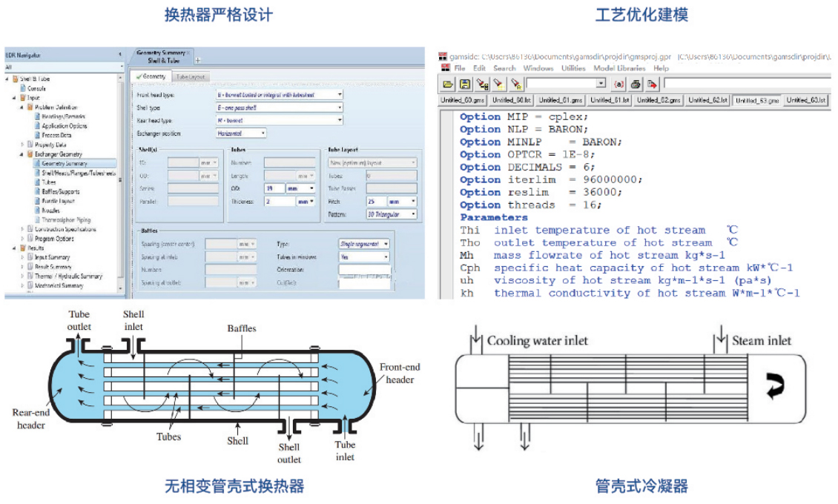Image resolution: width=838 pixels, height=504 pixels.
Task: Click the Save icon in GAMS toolbar
Action: [x=464, y=84]
